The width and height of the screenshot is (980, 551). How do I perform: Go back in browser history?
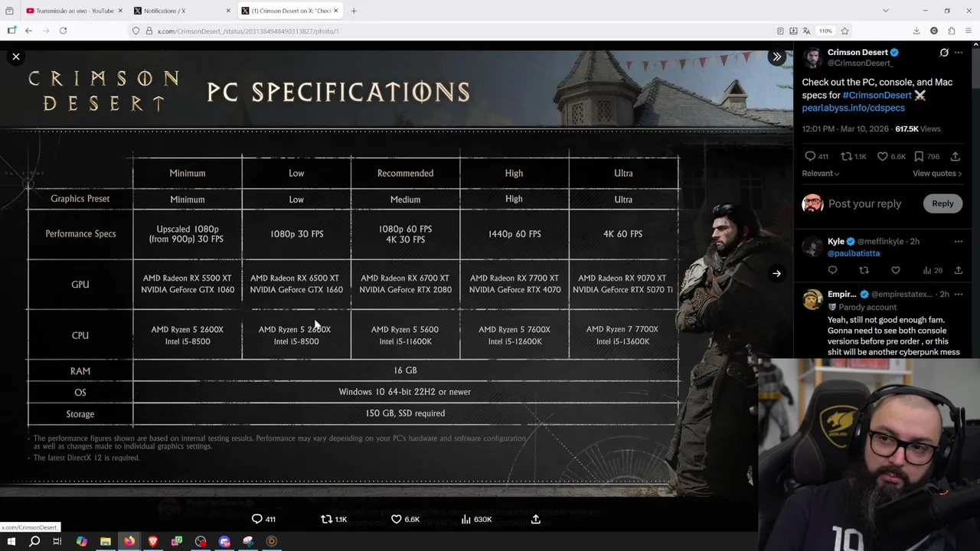[x=28, y=31]
